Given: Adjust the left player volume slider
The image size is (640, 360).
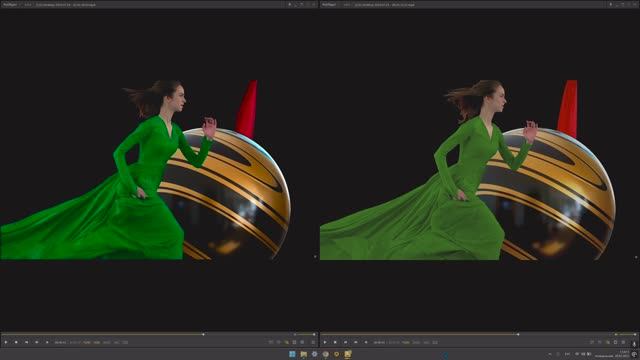Looking at the screenshot, I should [x=306, y=334].
